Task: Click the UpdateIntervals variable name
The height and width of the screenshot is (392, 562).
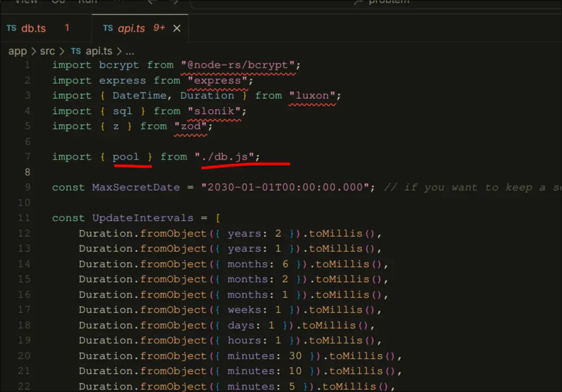Action: click(142, 218)
